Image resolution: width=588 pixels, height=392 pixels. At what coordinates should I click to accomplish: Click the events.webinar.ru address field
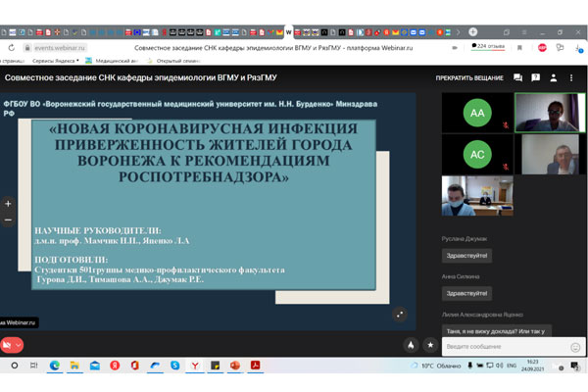point(60,48)
